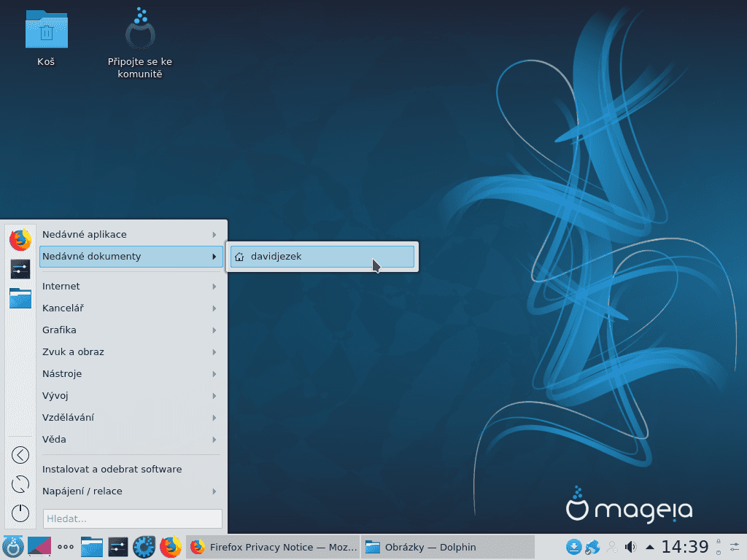
Task: Open Firefox from the menu sidebar favorites
Action: [20, 239]
